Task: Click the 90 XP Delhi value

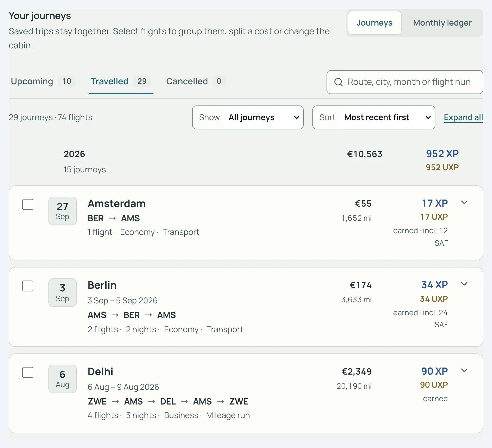Action: 434,371
